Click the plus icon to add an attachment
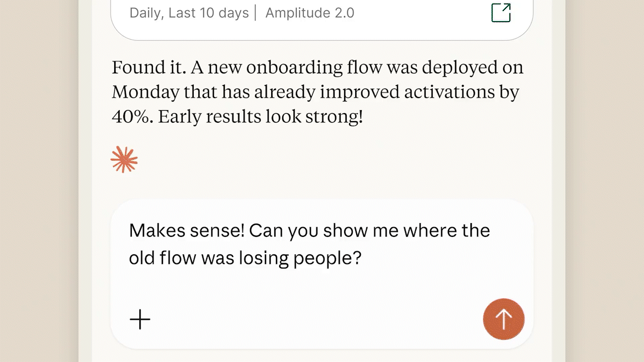 pos(140,319)
